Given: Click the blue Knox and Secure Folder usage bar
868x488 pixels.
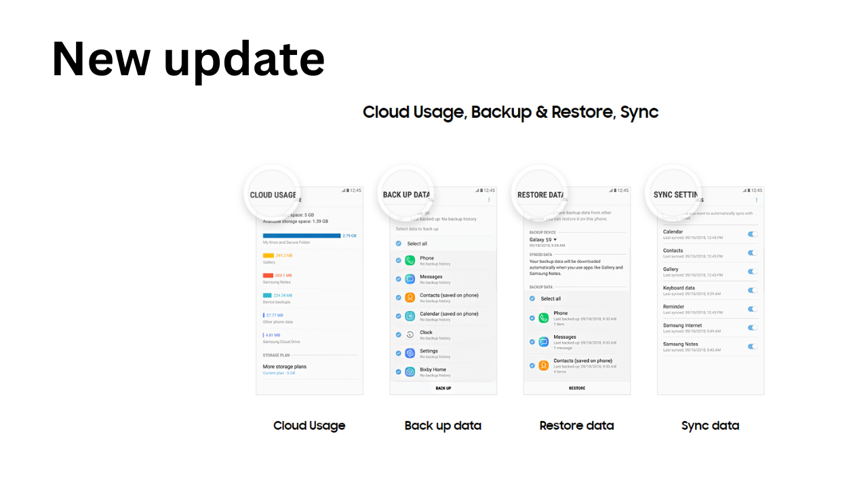Looking at the screenshot, I should coord(302,235).
